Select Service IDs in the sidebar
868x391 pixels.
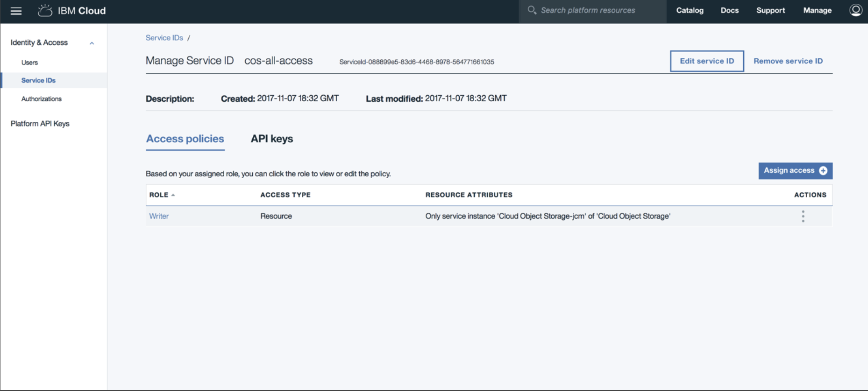pos(38,80)
